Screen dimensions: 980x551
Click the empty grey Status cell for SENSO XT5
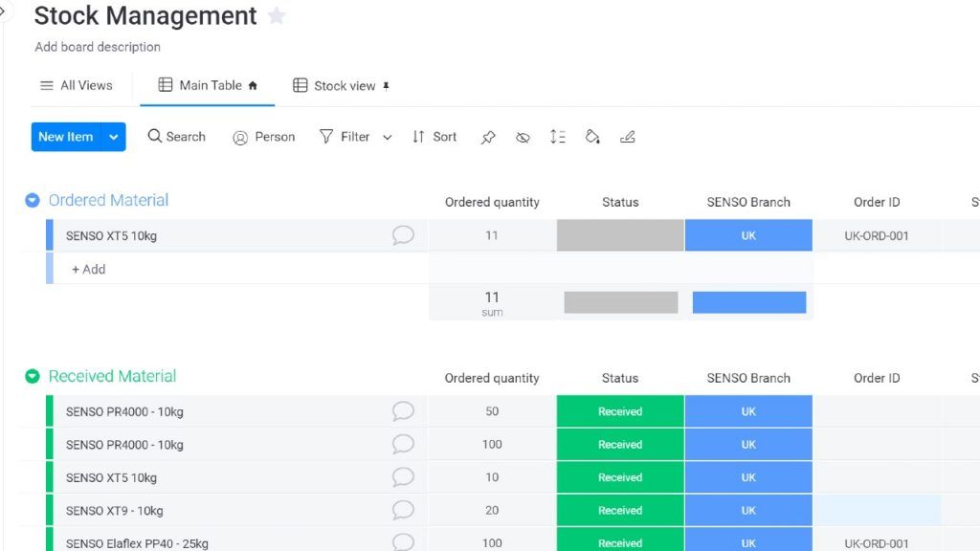pos(620,235)
